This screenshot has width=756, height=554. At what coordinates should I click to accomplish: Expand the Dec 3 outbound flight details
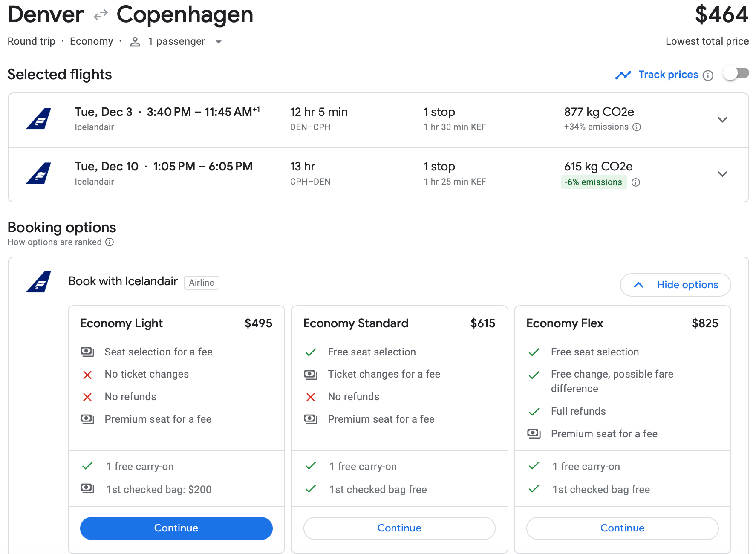click(x=722, y=120)
